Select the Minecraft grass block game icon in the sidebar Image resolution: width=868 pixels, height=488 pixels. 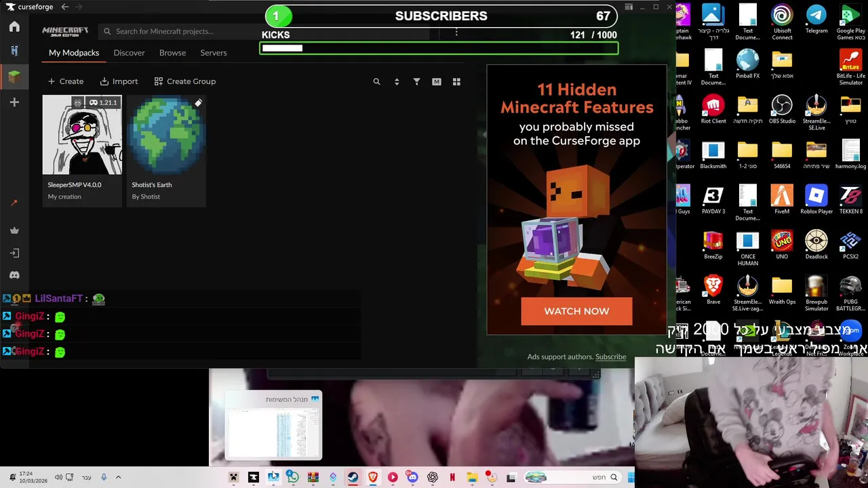coord(14,77)
